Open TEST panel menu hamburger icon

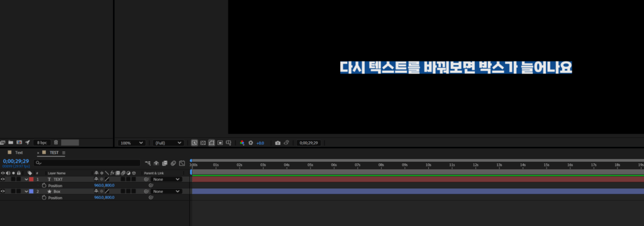[64, 153]
